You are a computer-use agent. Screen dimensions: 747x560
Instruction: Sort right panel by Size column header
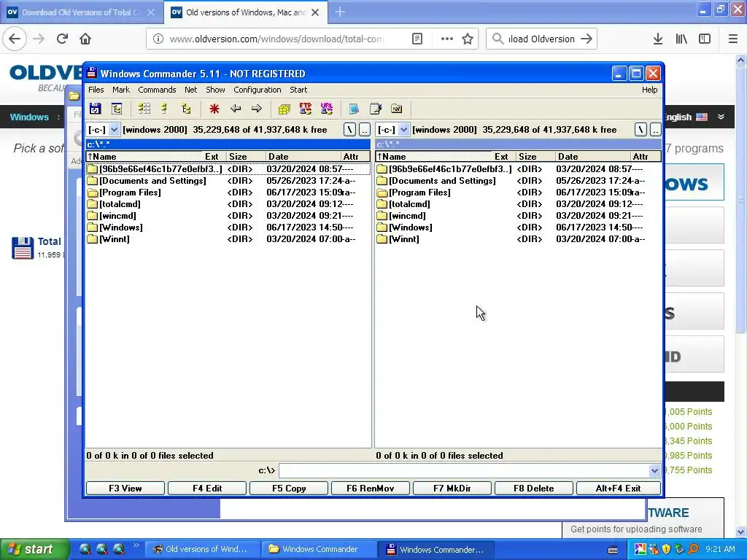coord(535,157)
